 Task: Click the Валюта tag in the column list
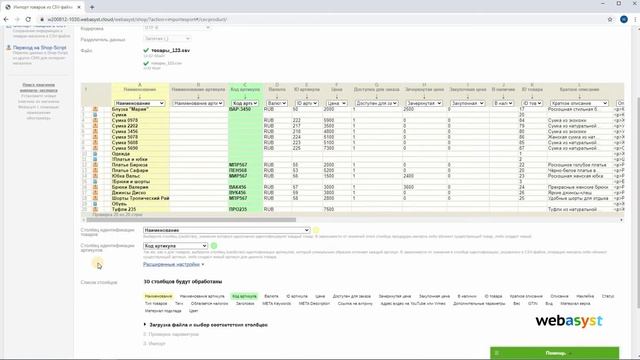pyautogui.click(x=271, y=296)
